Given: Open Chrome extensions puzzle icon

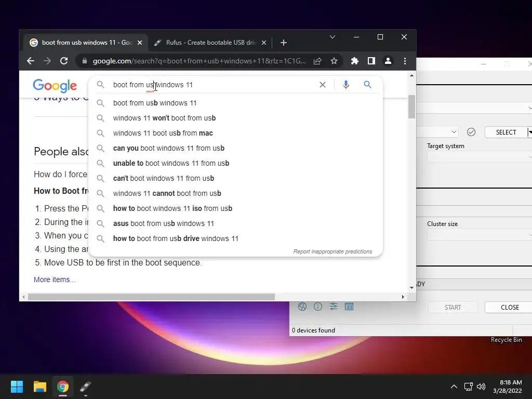Looking at the screenshot, I should 354,61.
